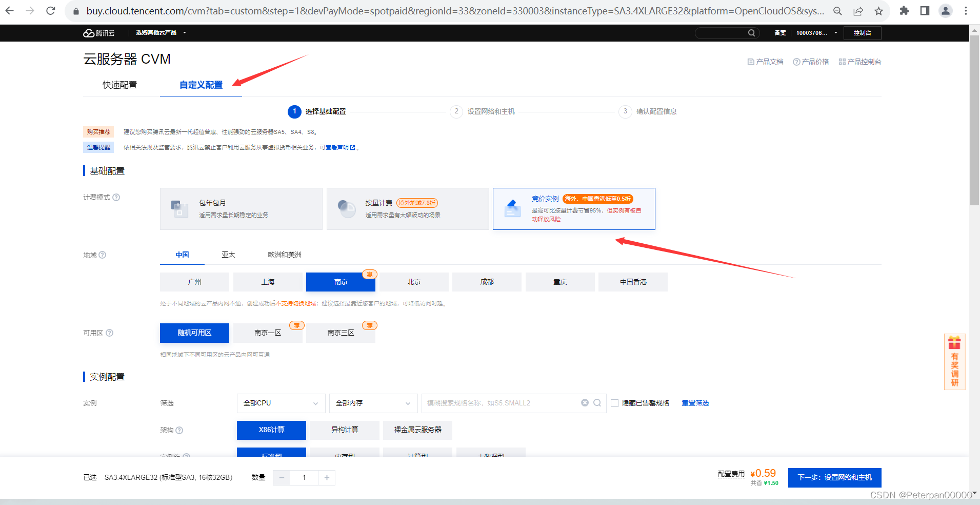Select 欧洲和美洲 region group tab
This screenshot has height=505, width=980.
click(285, 255)
